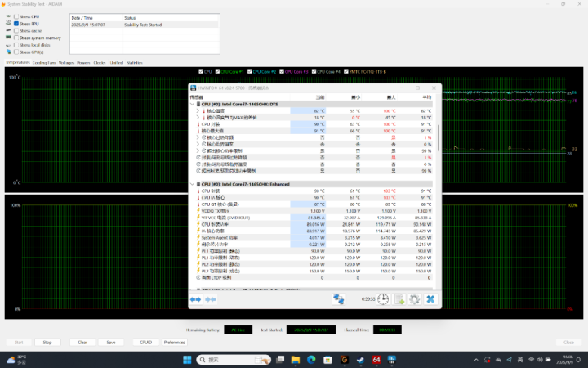Viewport: 588px width, 368px height.
Task: Switch to HWiNFO taskbar icon
Action: tap(392, 360)
